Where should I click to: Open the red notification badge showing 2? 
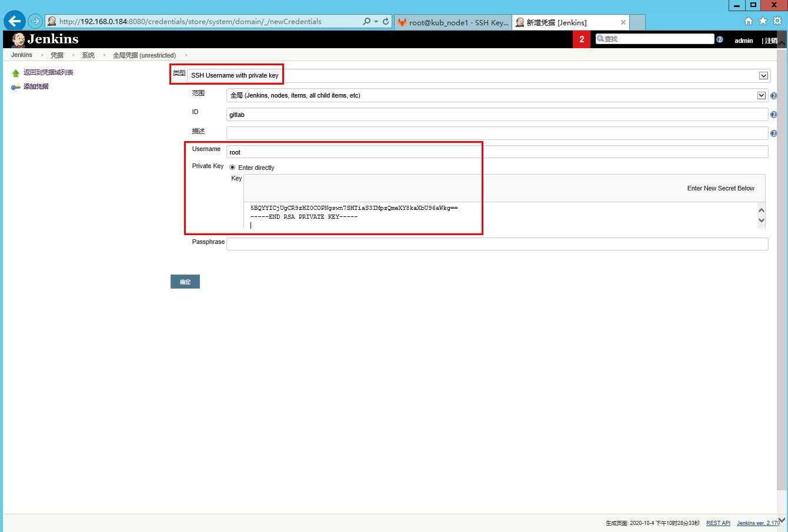click(582, 39)
